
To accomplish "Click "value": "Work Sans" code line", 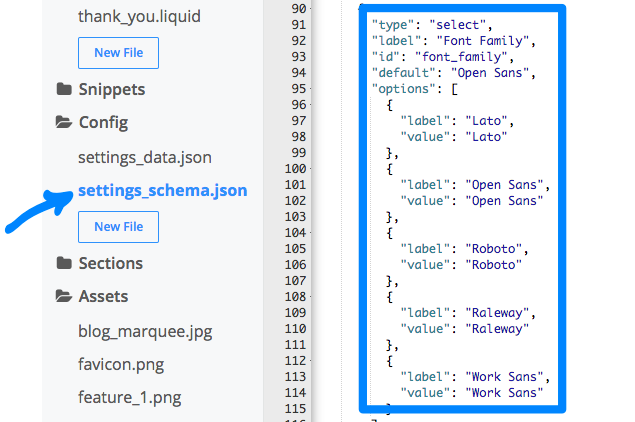I will (471, 393).
